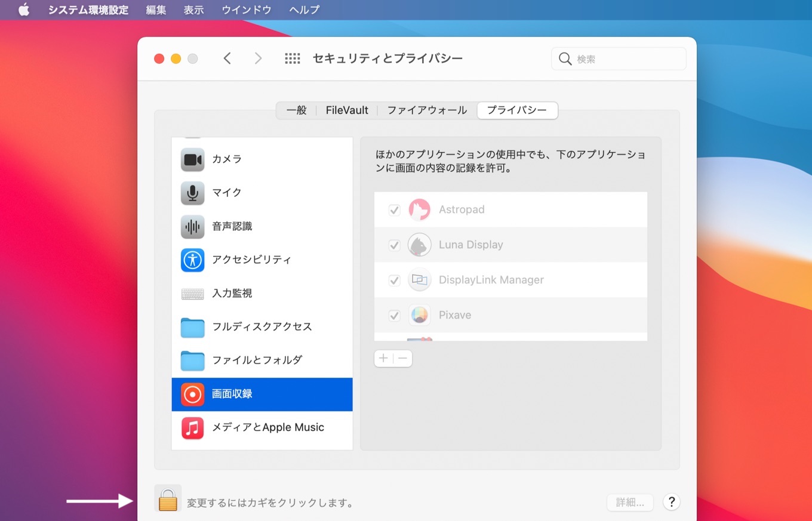Select ファイルとフォルダ text in the list
812x521 pixels.
click(257, 360)
